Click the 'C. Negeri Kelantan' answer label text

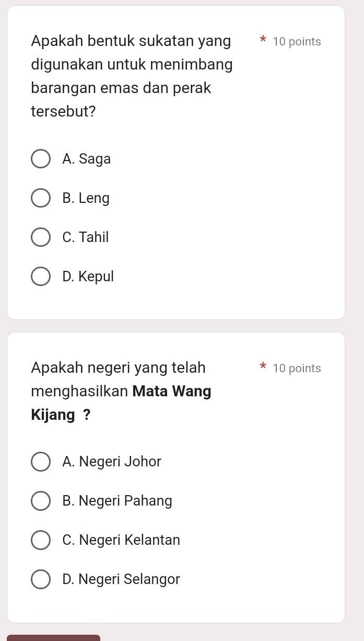point(121,540)
